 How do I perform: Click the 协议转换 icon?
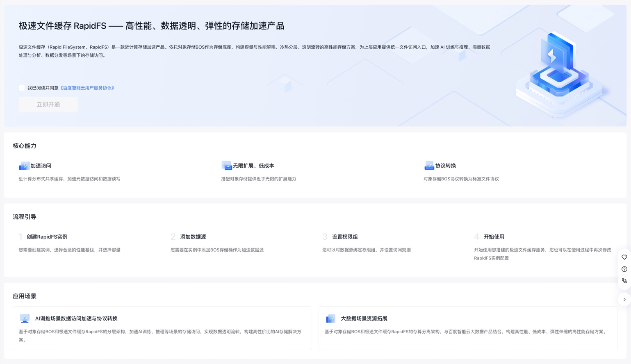[429, 166]
